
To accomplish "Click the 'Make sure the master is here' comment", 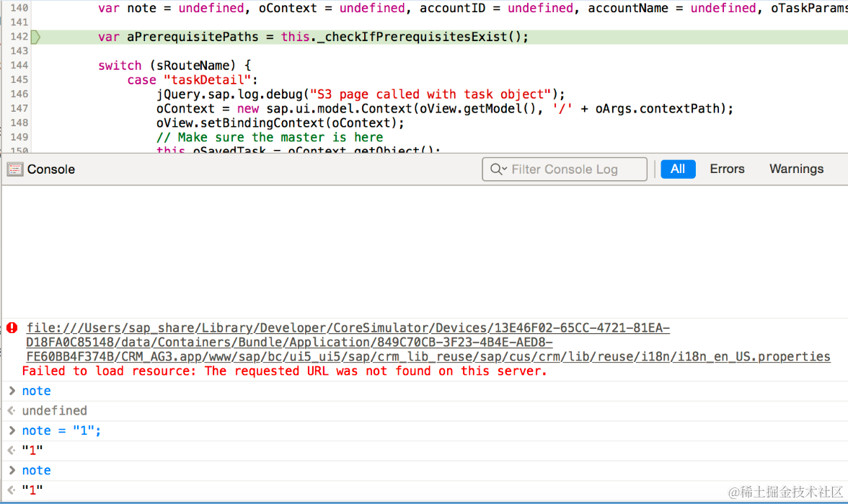I will tap(270, 137).
